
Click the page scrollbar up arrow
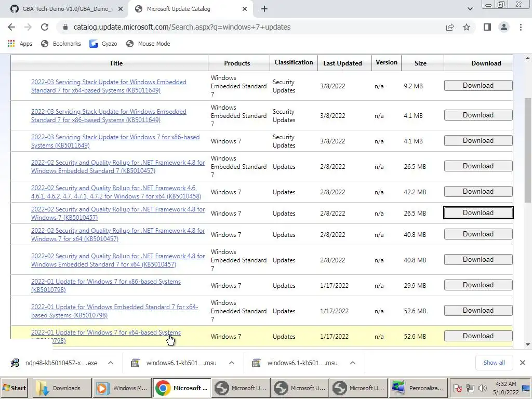(x=528, y=58)
